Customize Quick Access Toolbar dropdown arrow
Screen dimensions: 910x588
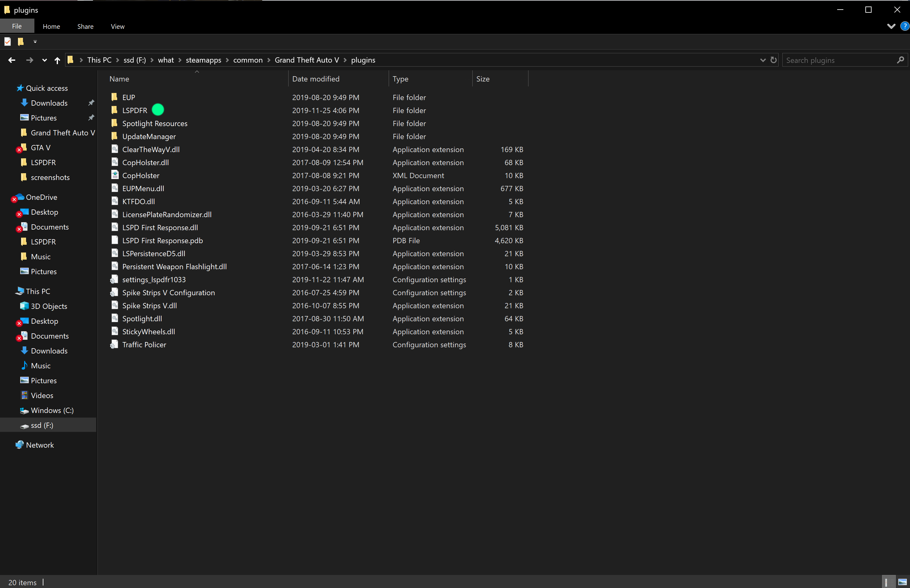35,41
